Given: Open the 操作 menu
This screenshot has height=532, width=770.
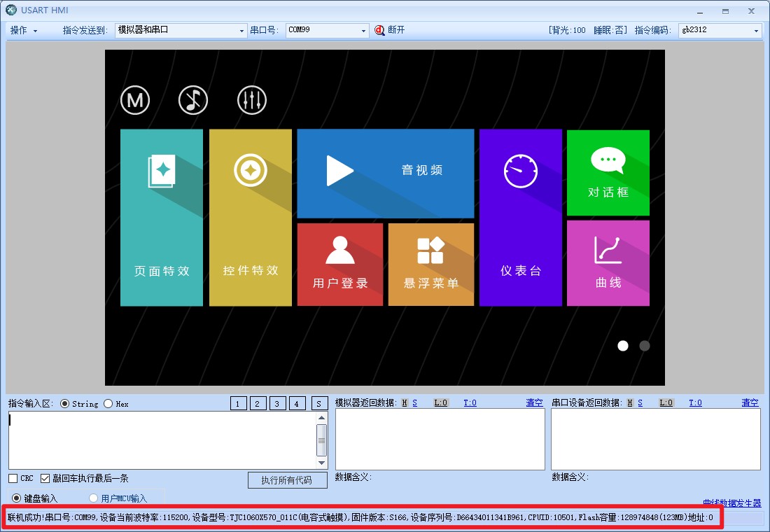Looking at the screenshot, I should tap(23, 31).
